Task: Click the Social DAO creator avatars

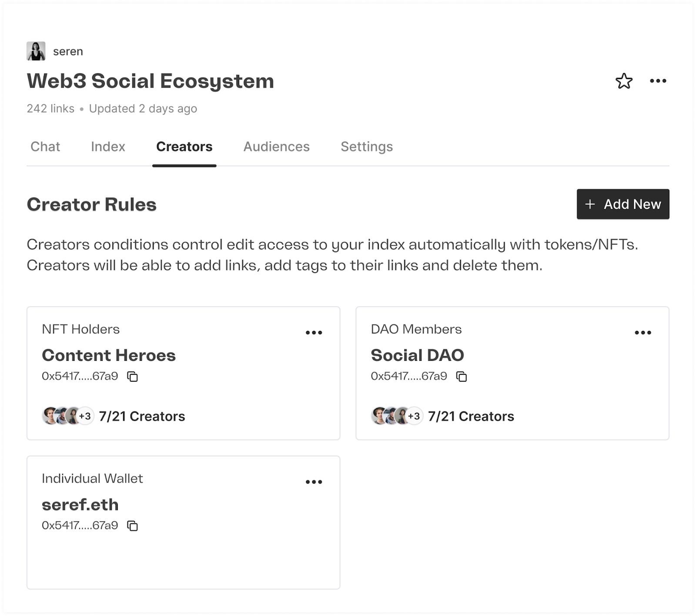Action: (396, 416)
